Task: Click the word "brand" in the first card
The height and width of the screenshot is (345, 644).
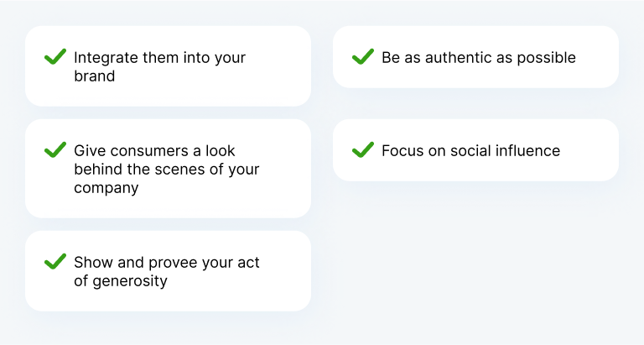Action: (95, 76)
